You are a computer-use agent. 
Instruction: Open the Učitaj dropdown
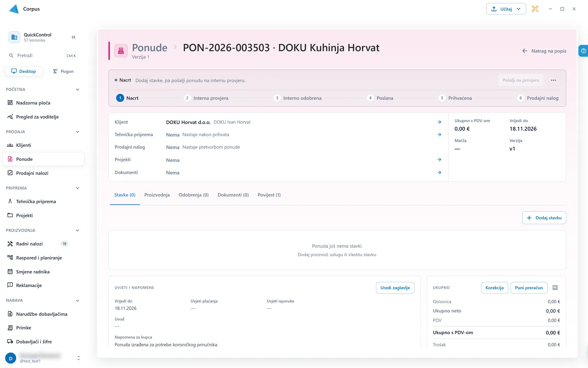click(x=506, y=9)
